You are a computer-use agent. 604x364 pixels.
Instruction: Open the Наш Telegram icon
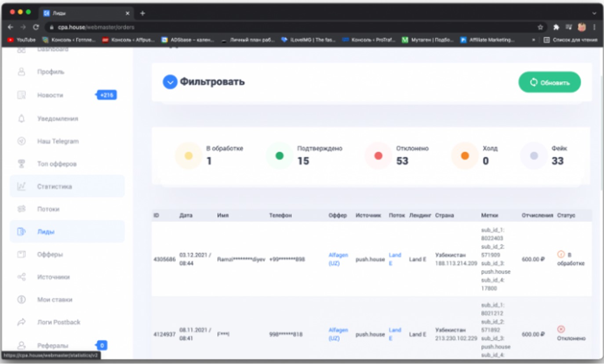point(22,141)
